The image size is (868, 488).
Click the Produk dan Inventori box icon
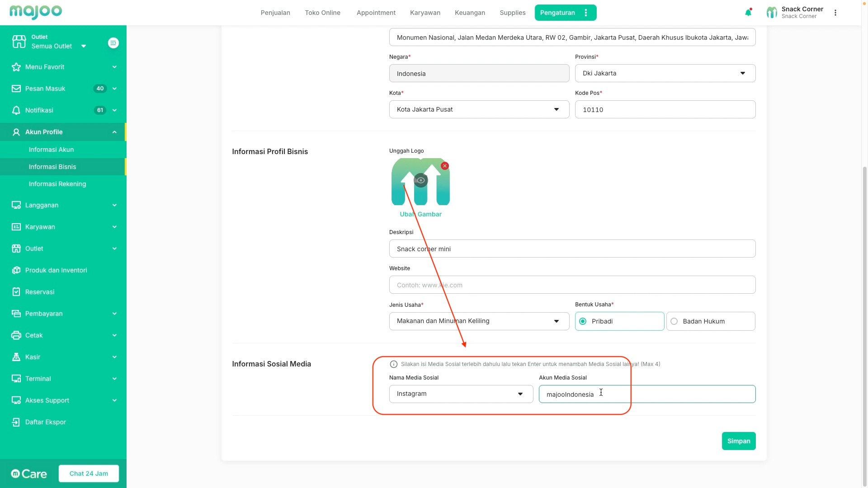[16, 270]
